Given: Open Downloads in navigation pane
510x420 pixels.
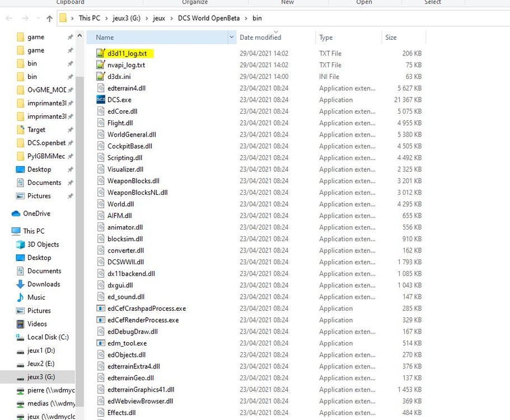Looking at the screenshot, I should coord(44,284).
